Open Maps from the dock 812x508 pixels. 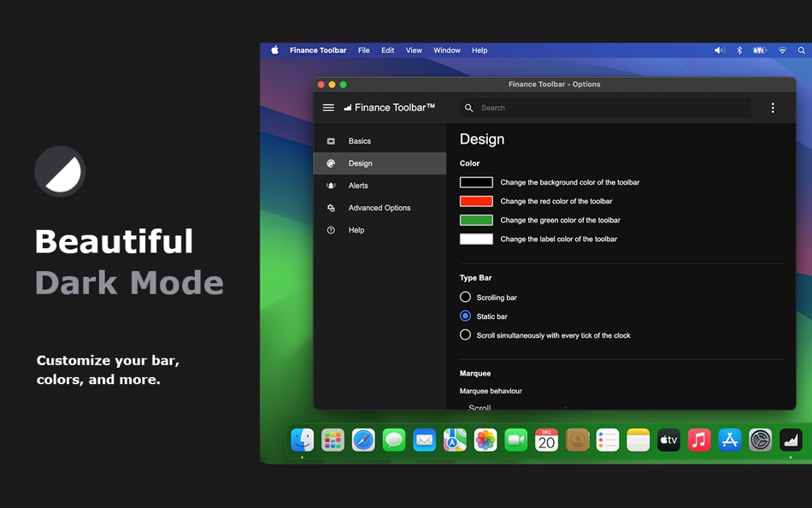pyautogui.click(x=456, y=440)
